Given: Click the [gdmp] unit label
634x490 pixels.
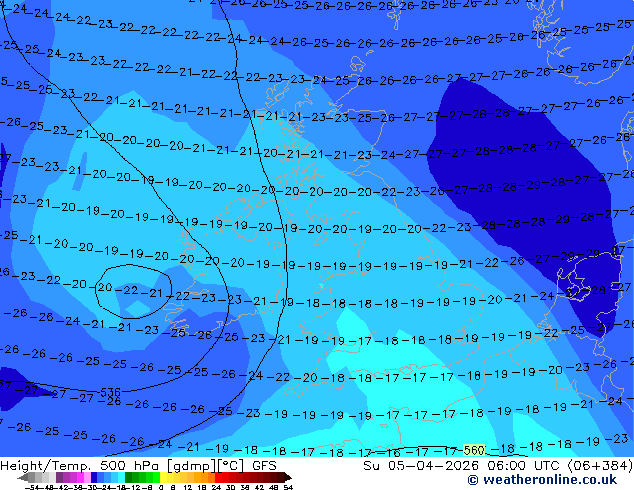Looking at the screenshot, I should (192, 466).
